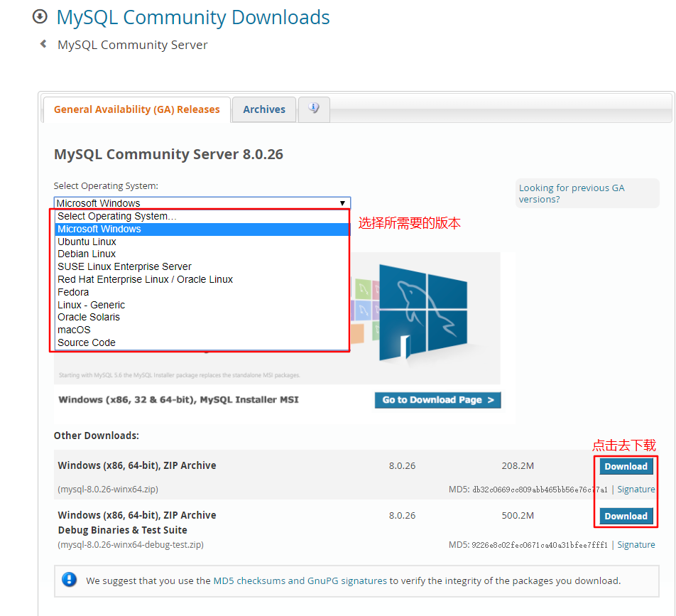Screen dimensions: 676x616
Task: Click the (mysql-8.0.26-winx64.zip) filename text
Action: tap(108, 489)
